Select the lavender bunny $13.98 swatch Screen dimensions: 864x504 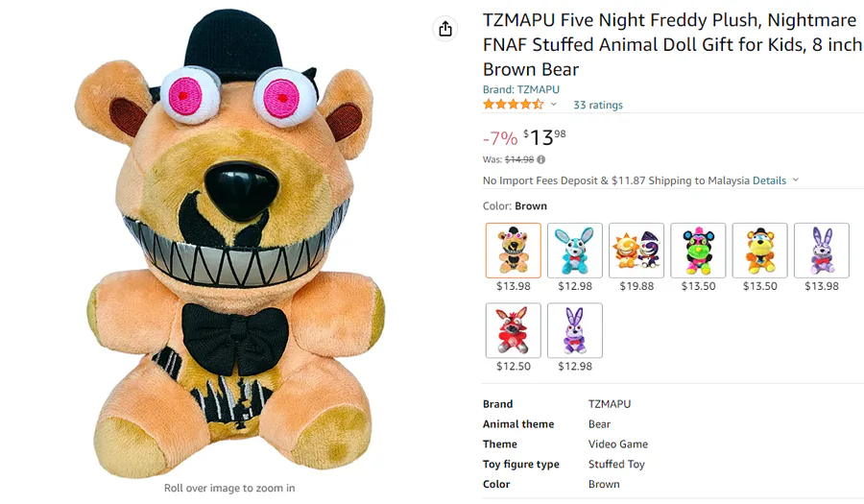tap(822, 251)
